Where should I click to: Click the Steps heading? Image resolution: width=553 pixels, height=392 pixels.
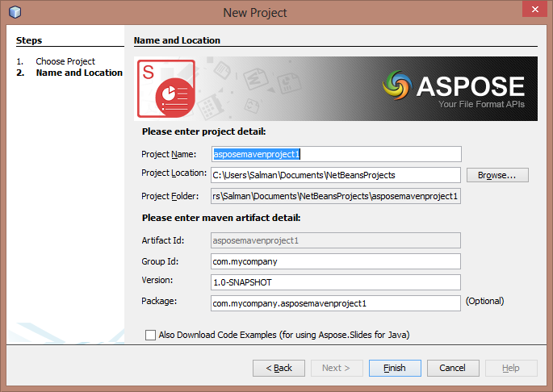pos(29,40)
